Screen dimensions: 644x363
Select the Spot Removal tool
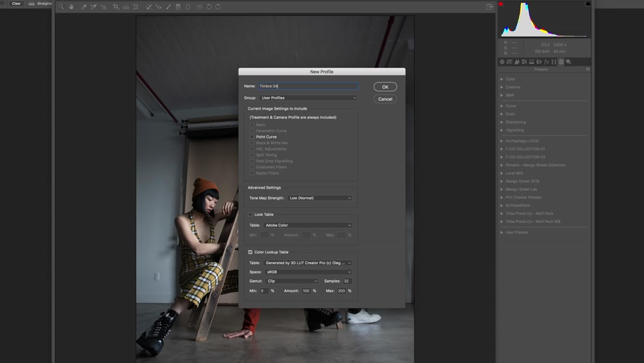click(x=149, y=7)
